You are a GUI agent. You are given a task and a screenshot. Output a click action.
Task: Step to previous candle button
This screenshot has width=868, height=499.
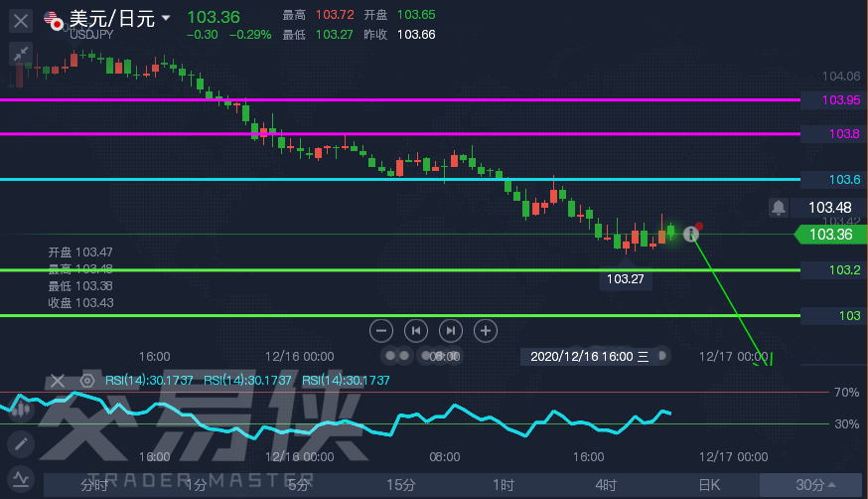click(416, 331)
